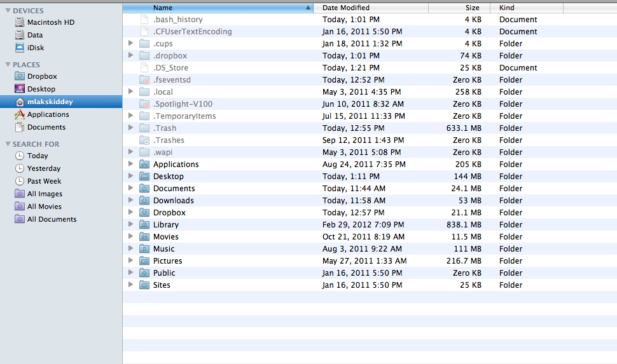
Task: Collapse the DEVICES sidebar section
Action: (x=8, y=11)
